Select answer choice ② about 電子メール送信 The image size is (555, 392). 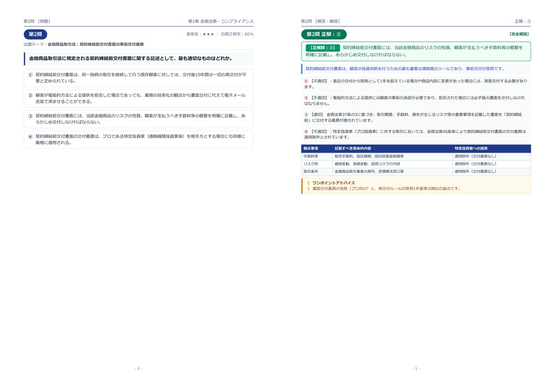click(x=138, y=98)
